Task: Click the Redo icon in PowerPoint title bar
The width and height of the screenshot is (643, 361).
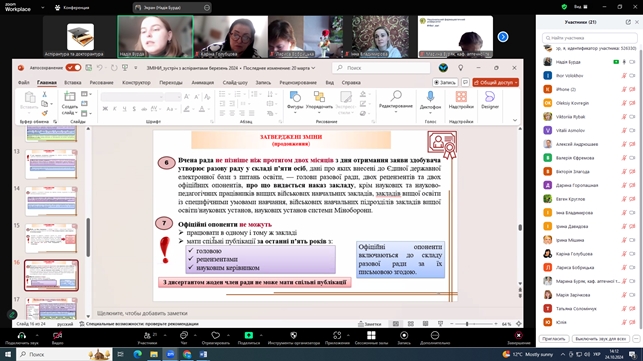Action: 114,68
